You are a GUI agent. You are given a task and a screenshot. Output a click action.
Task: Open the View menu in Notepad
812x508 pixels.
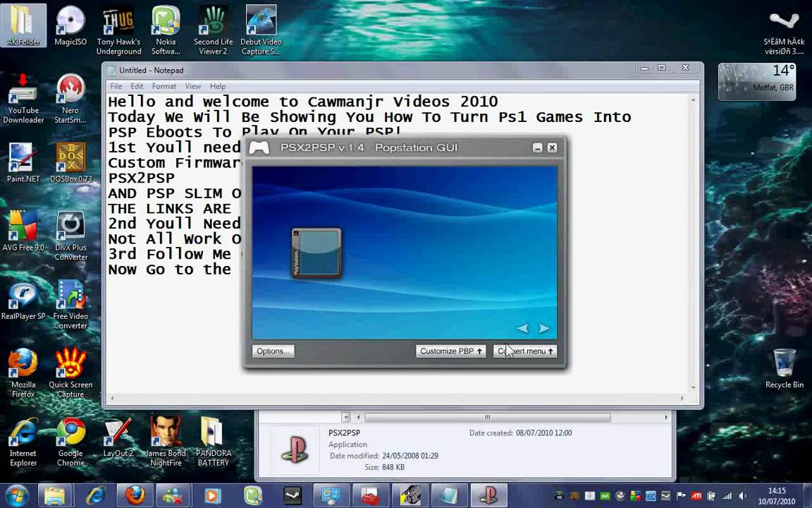coord(192,86)
